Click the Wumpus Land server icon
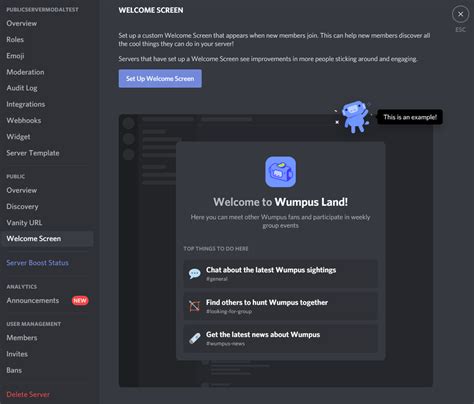474x404 pixels. [280, 172]
